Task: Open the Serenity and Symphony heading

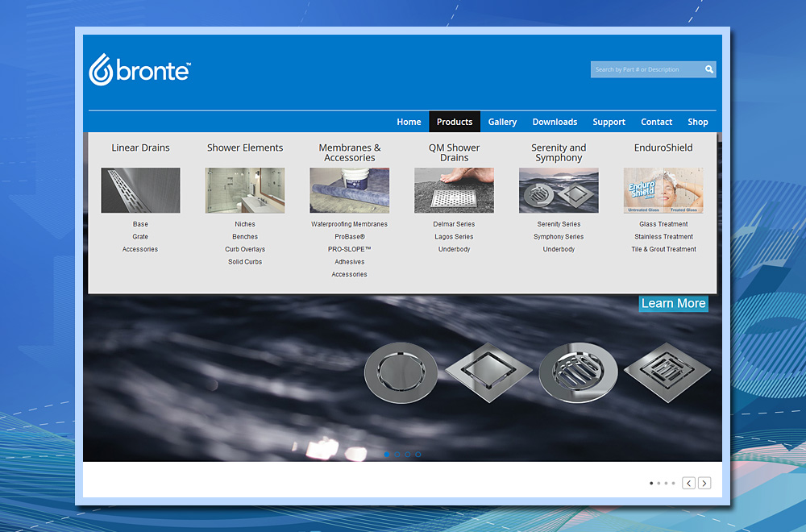Action: point(559,152)
